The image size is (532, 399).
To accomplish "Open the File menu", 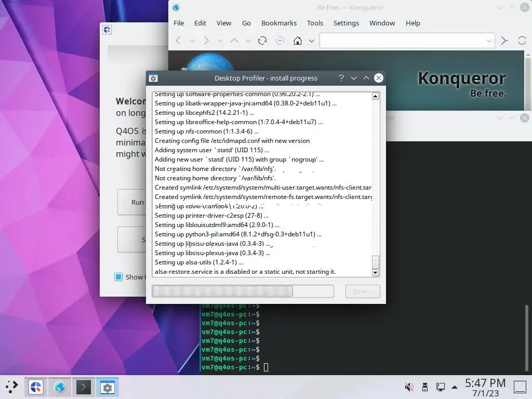I will (179, 23).
